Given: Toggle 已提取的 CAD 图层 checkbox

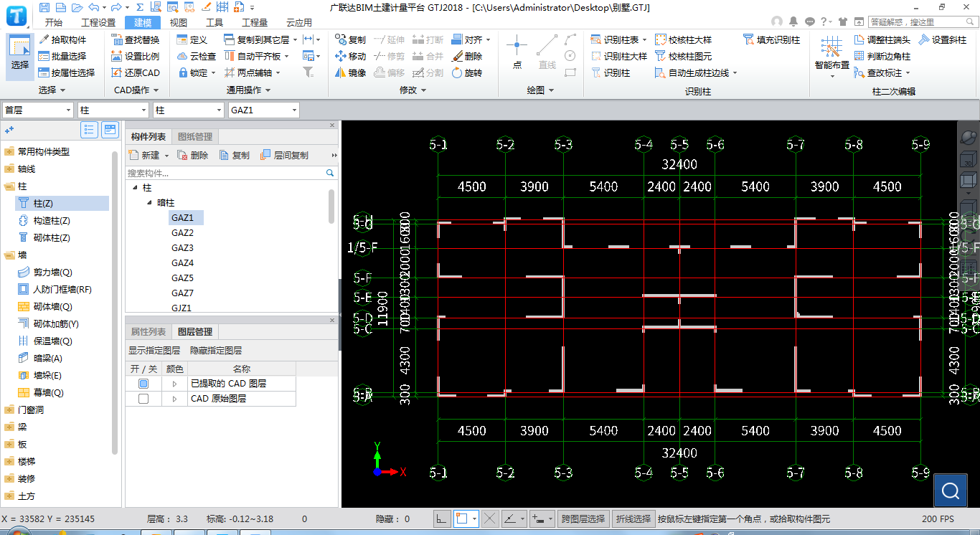Looking at the screenshot, I should click(143, 384).
